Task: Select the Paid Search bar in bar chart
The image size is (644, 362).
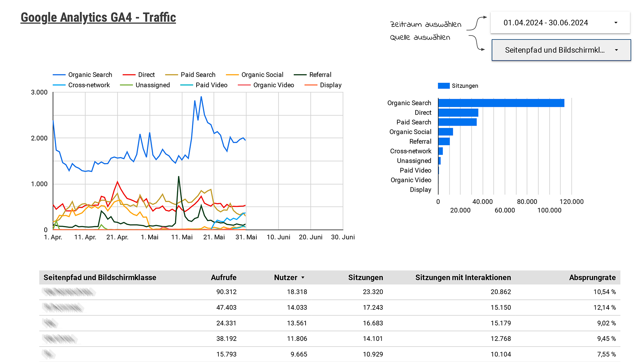Action: pos(458,122)
